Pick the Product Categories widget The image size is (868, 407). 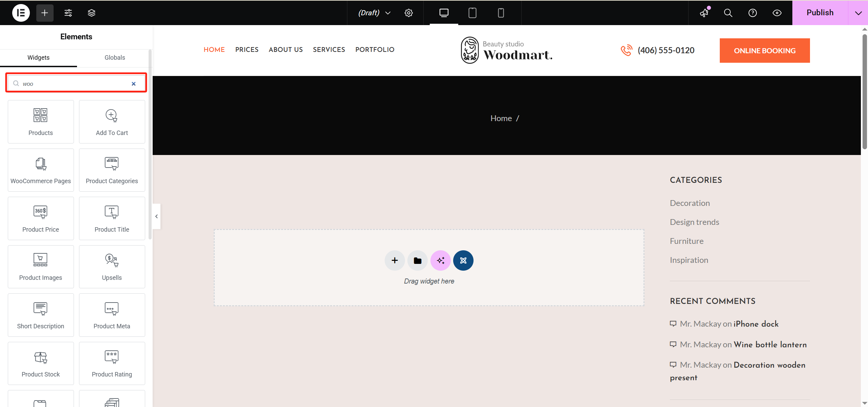tap(112, 170)
